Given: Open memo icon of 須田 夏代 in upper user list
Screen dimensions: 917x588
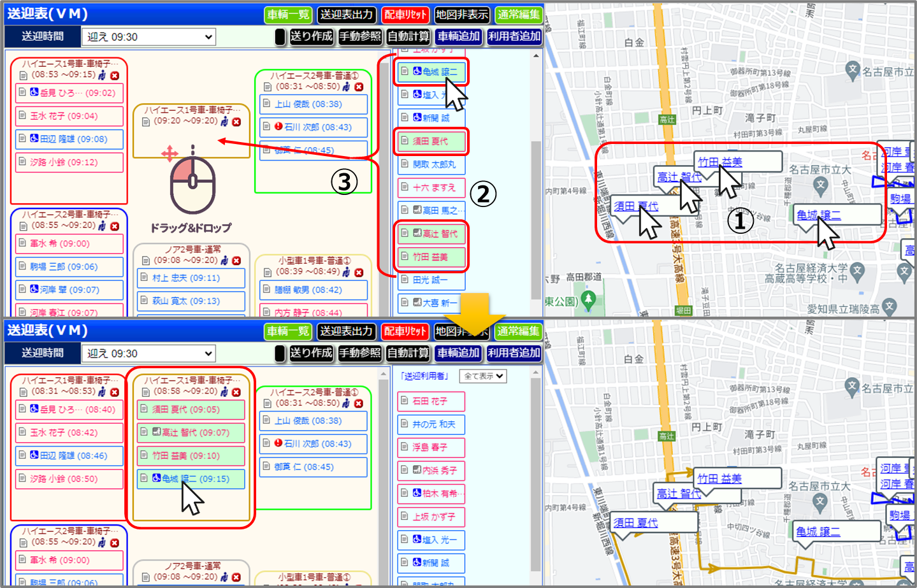Looking at the screenshot, I should click(405, 141).
